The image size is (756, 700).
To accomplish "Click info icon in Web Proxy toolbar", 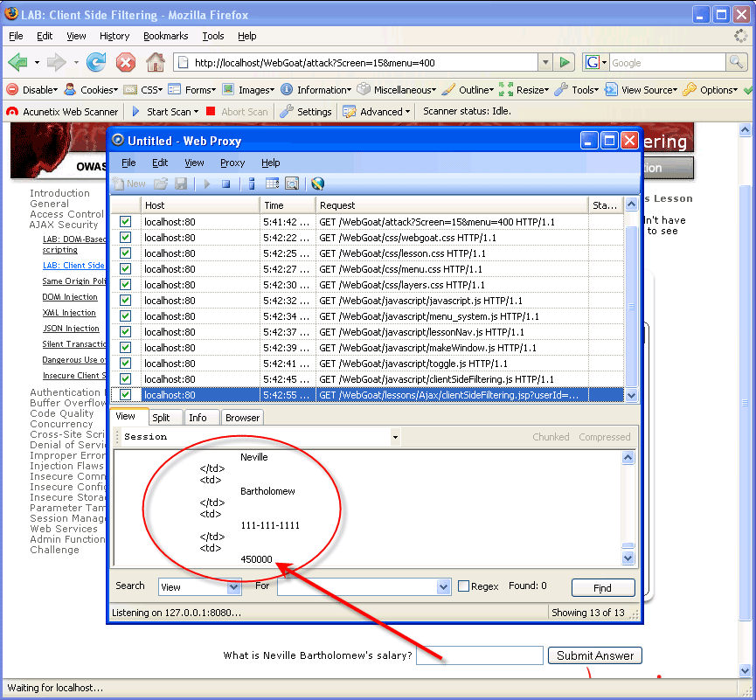I will click(252, 184).
